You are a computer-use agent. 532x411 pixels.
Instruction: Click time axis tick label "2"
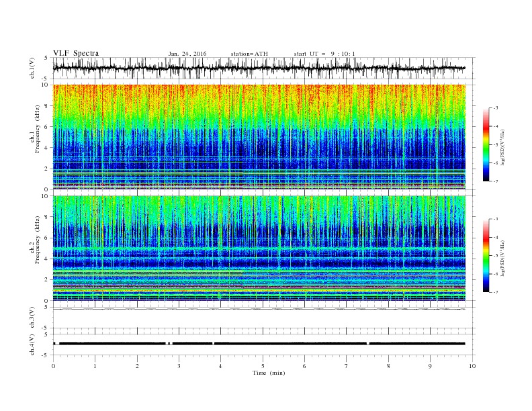[x=137, y=366]
